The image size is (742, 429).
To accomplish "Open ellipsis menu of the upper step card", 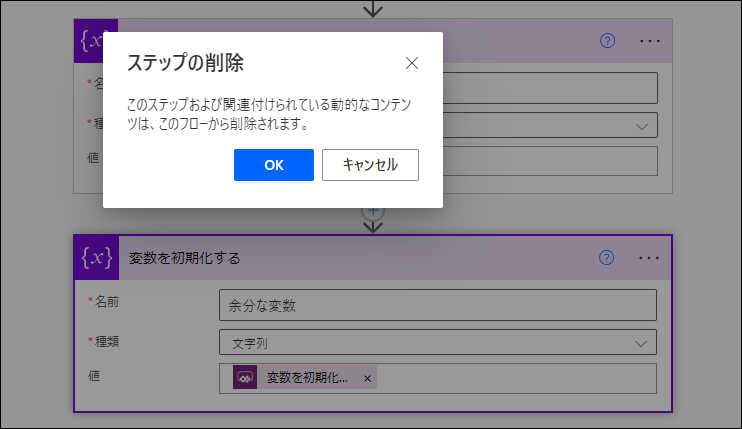I will (x=650, y=41).
